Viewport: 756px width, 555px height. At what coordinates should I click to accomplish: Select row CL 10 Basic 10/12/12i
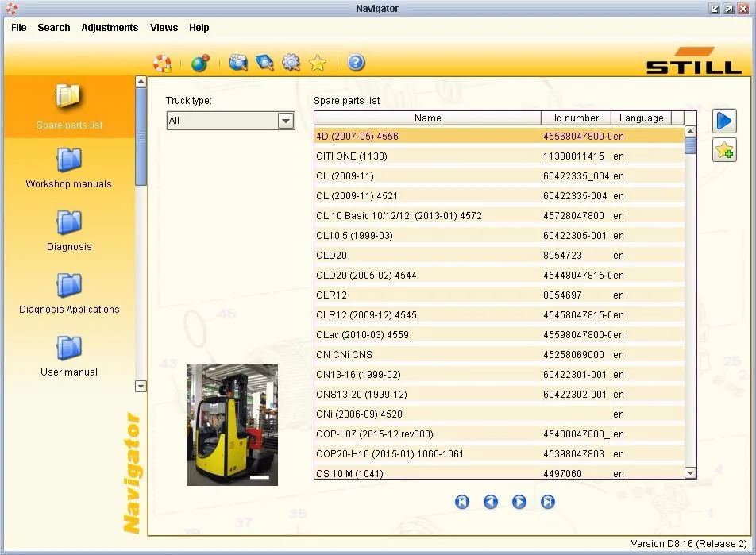point(499,215)
